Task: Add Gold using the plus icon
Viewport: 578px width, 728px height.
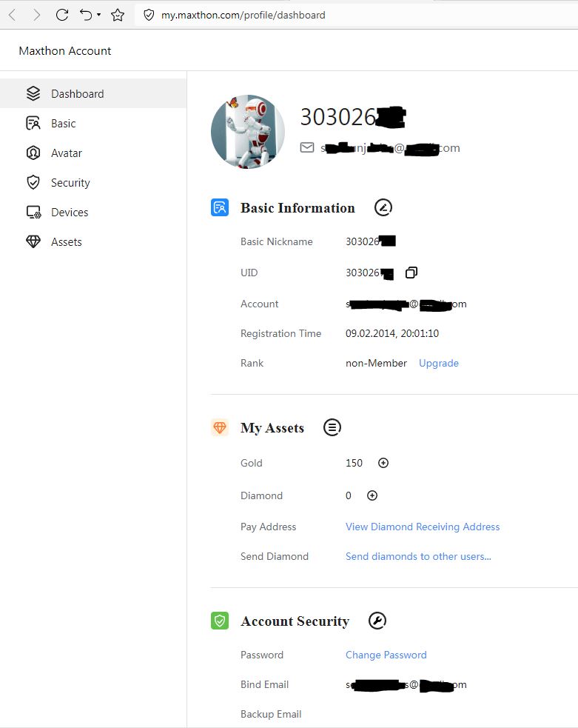Action: [383, 463]
